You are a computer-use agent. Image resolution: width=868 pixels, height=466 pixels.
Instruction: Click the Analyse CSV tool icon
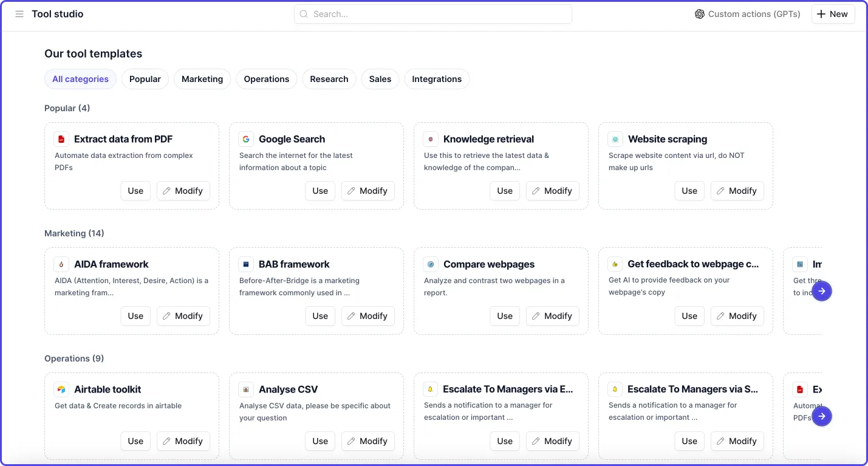pos(246,389)
